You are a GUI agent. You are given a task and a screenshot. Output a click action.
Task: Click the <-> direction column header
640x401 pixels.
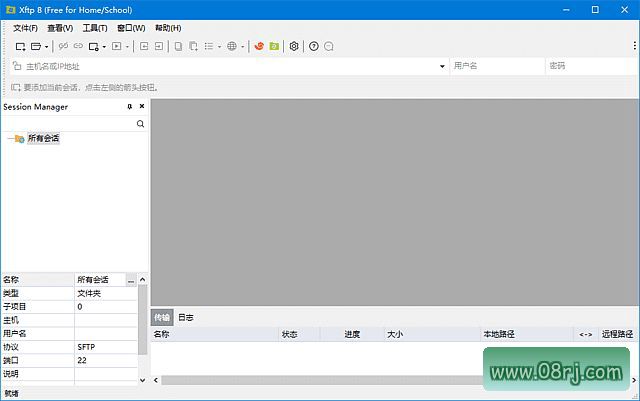click(x=586, y=334)
